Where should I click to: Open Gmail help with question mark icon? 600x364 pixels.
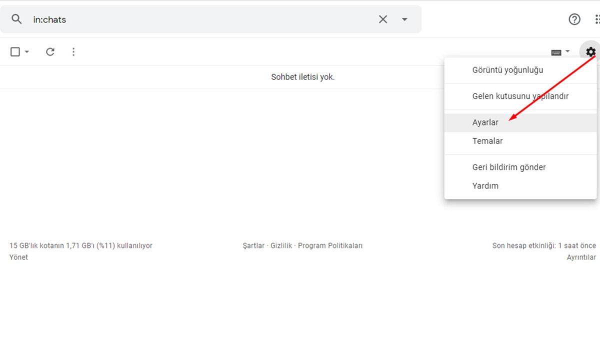(574, 19)
